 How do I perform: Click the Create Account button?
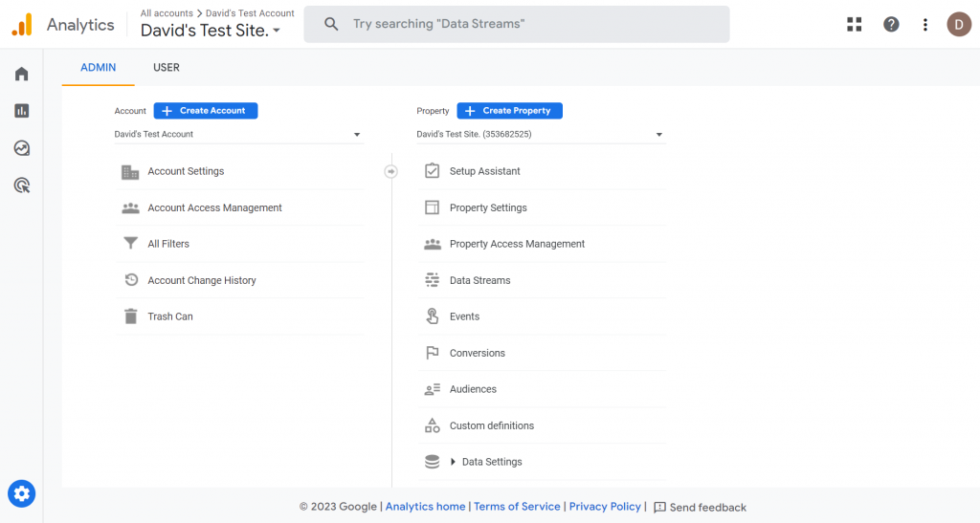click(206, 111)
